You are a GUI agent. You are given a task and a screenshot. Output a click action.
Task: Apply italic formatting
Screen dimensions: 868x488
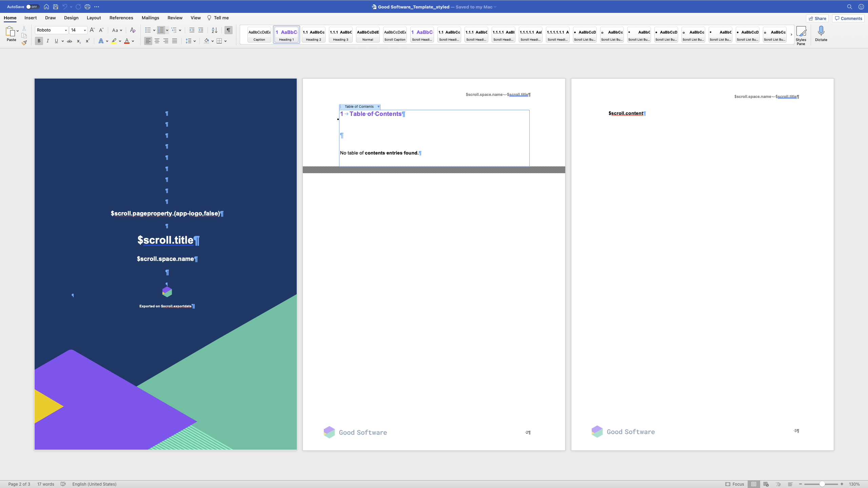[x=47, y=41]
